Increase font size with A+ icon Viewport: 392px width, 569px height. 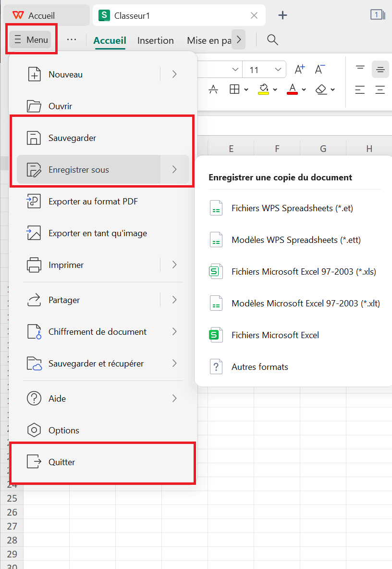pos(300,69)
